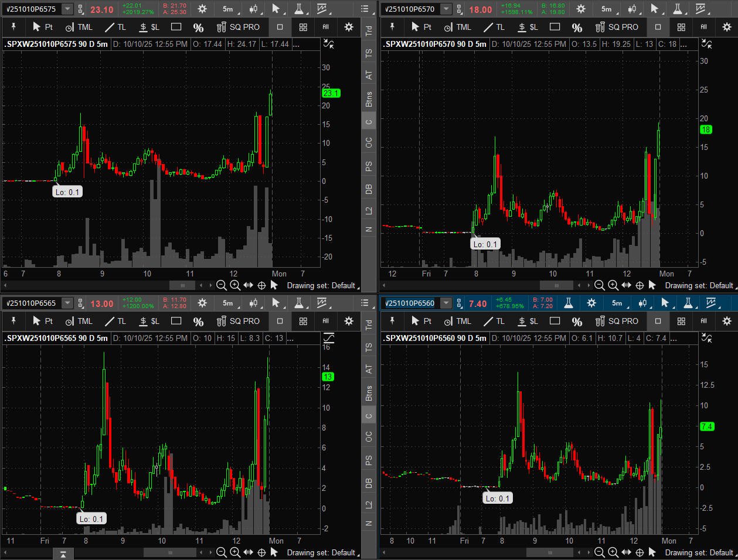Toggle the pin drawing toolbar in P6575 chart
The image size is (738, 560).
tap(14, 27)
